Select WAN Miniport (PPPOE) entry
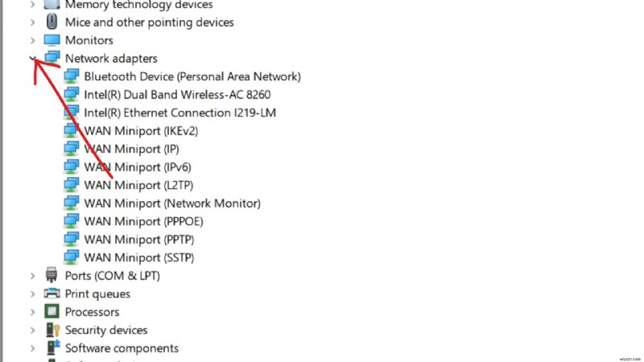Screen dimensions: 644x362 [x=142, y=221]
